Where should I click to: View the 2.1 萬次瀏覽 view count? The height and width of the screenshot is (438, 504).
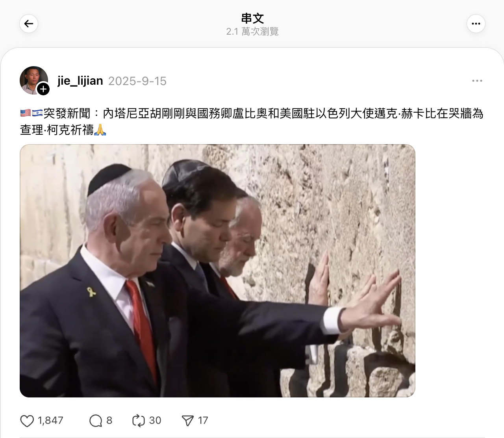252,32
